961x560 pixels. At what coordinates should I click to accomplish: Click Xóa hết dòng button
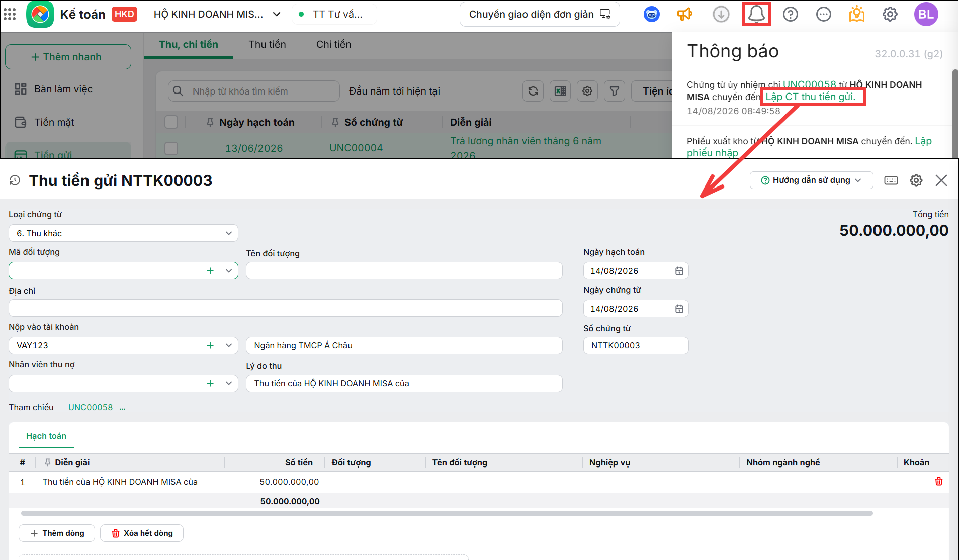(x=142, y=533)
